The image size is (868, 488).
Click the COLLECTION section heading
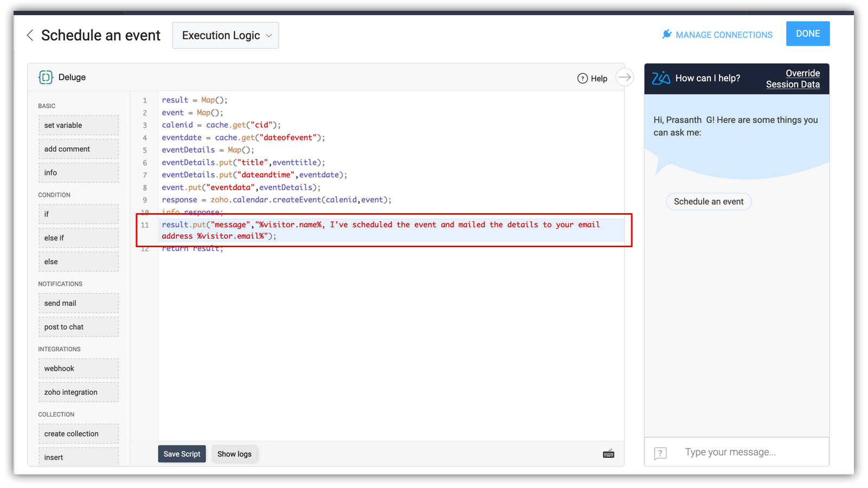[56, 414]
